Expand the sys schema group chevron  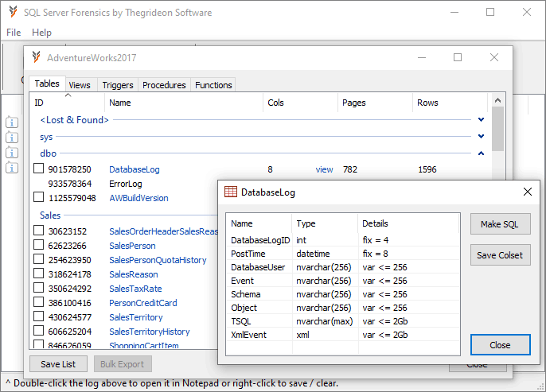[481, 136]
